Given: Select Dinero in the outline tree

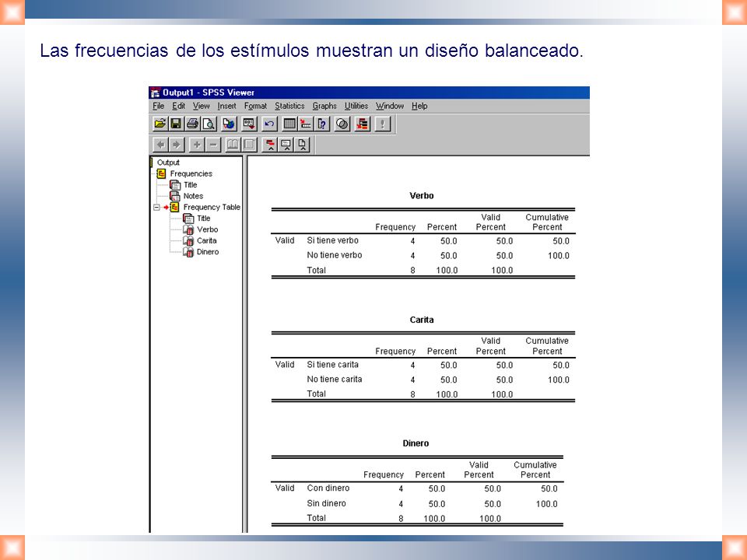Looking at the screenshot, I should pyautogui.click(x=208, y=252).
